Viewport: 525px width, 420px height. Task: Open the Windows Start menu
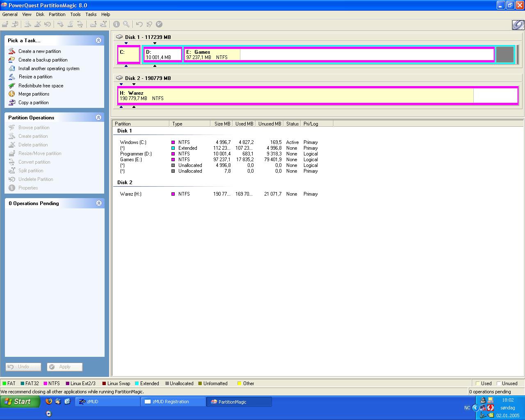(20, 402)
